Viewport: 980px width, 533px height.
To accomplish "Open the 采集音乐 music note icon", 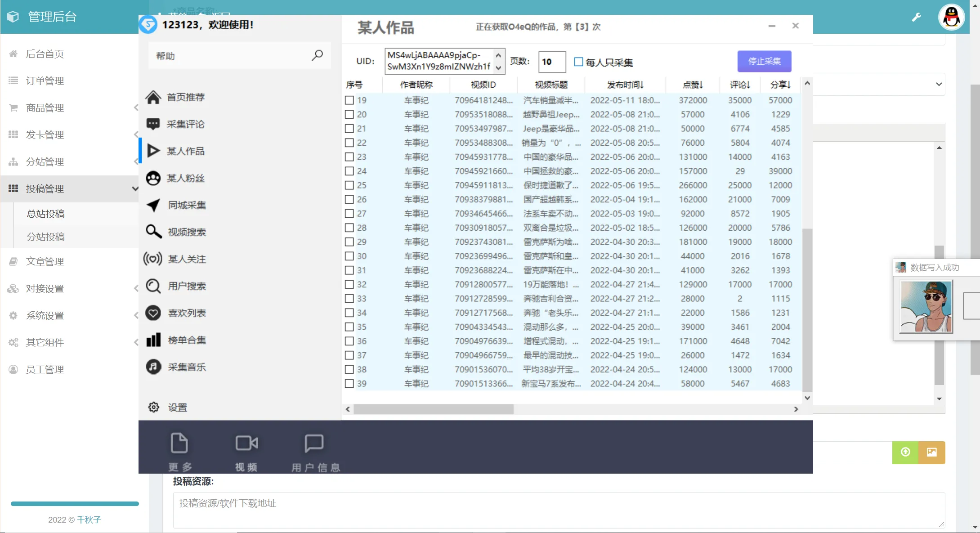I will 153,367.
